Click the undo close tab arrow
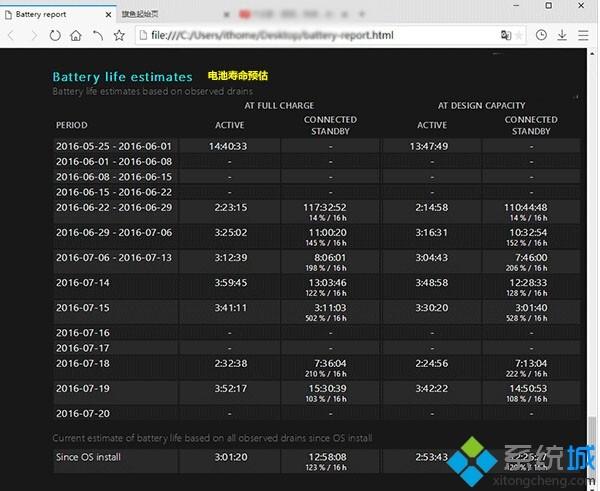Image resolution: width=600 pixels, height=491 pixels. 98,35
